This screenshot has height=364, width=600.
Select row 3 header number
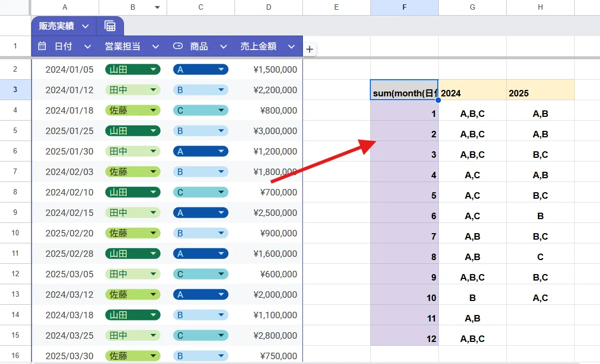[15, 89]
